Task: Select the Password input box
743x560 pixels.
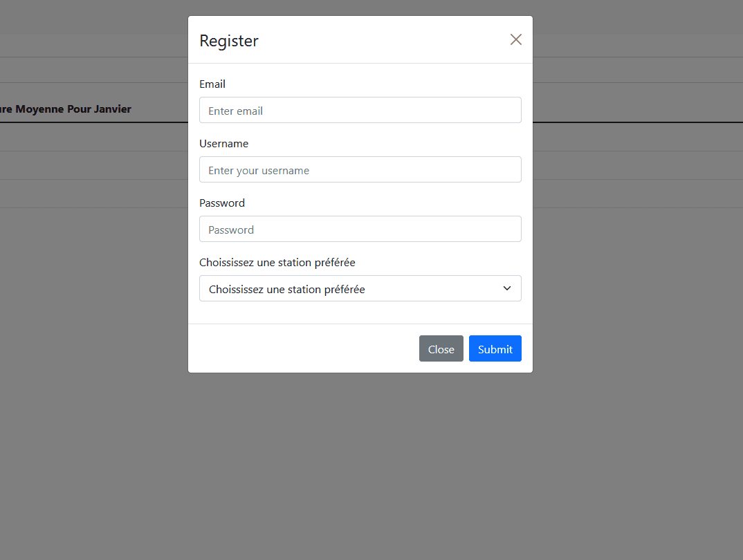Action: 360,229
